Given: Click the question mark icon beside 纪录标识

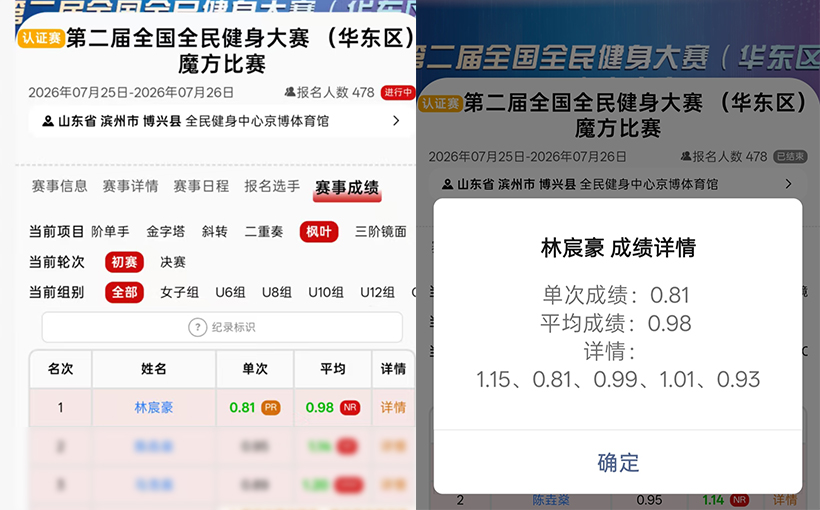Looking at the screenshot, I should 198,327.
